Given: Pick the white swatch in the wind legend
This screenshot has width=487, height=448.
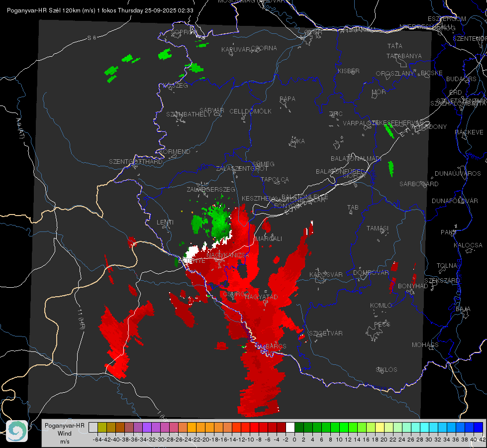Looking at the screenshot, I should pyautogui.click(x=290, y=428).
